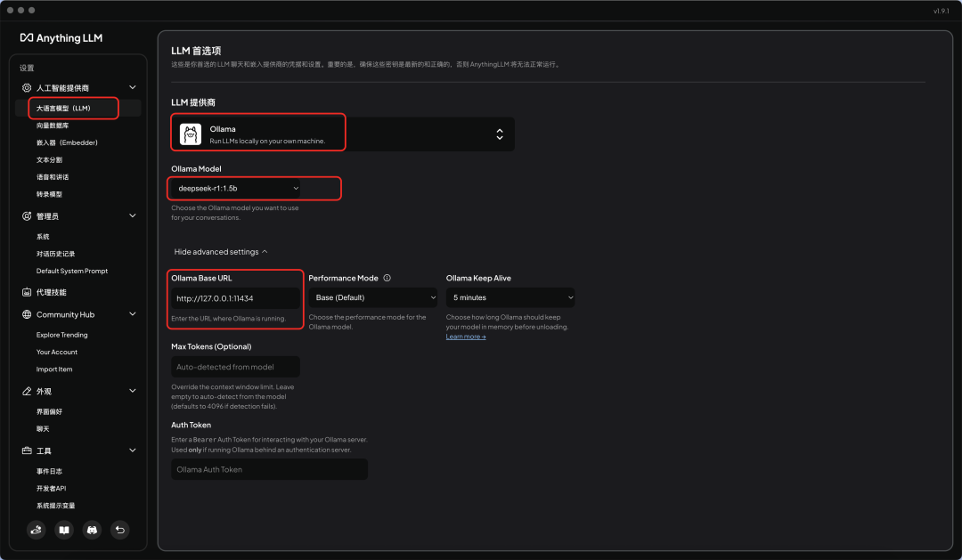Click the AnythingLLM logo

click(x=61, y=38)
